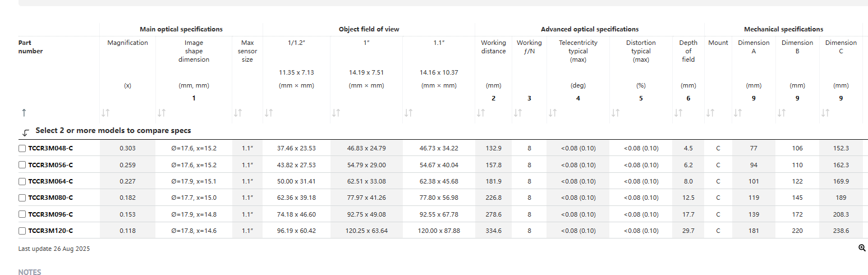Open the TCCR3M096-C part link
This screenshot has width=868, height=275.
pos(50,214)
